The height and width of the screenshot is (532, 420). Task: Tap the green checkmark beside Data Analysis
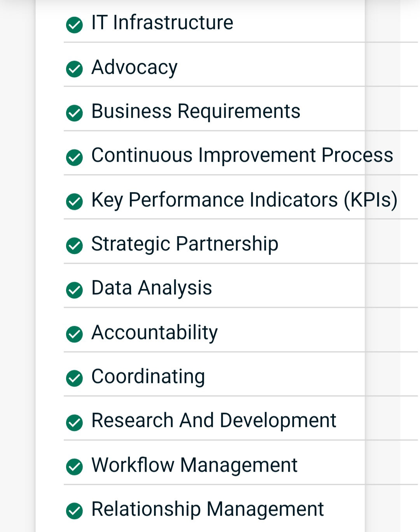[74, 290]
